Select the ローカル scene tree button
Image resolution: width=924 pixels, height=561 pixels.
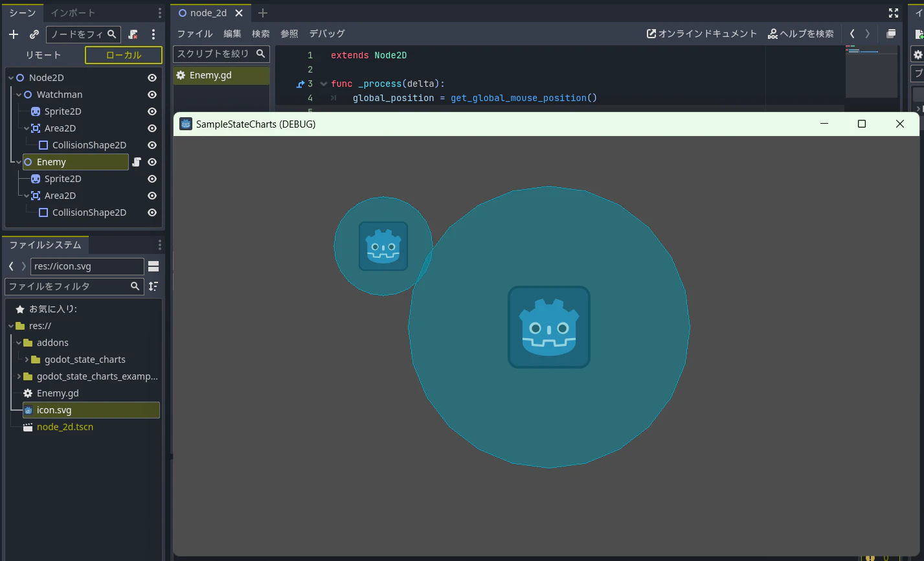tap(124, 55)
